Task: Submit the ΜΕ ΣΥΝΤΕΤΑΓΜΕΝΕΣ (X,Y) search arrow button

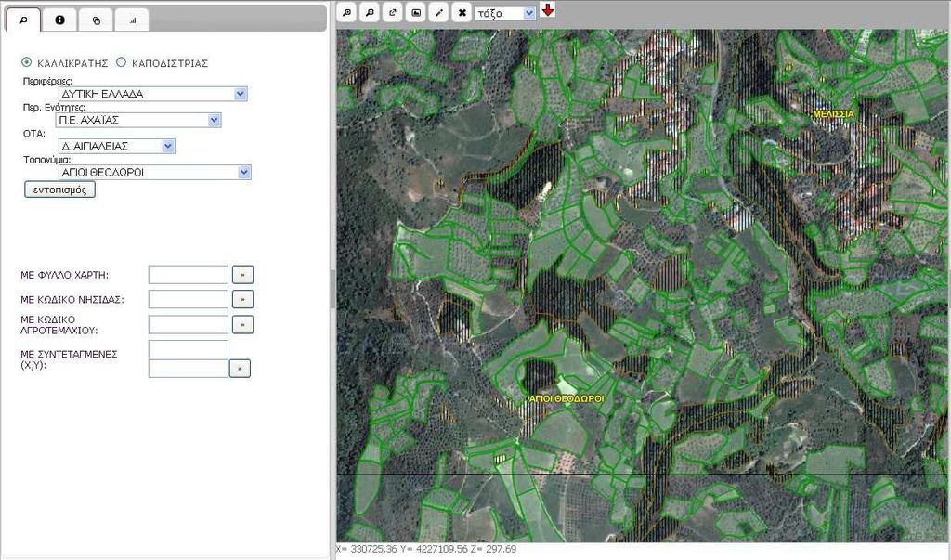Action: (x=240, y=369)
